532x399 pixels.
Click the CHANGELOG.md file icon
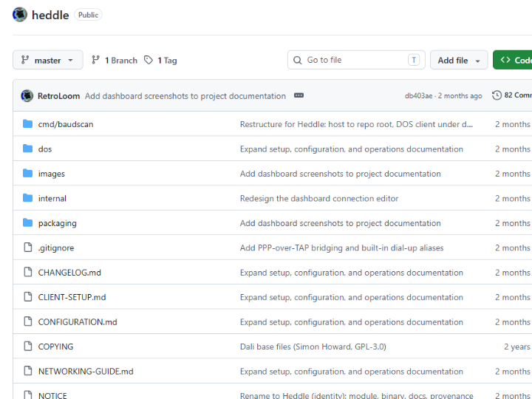click(28, 272)
